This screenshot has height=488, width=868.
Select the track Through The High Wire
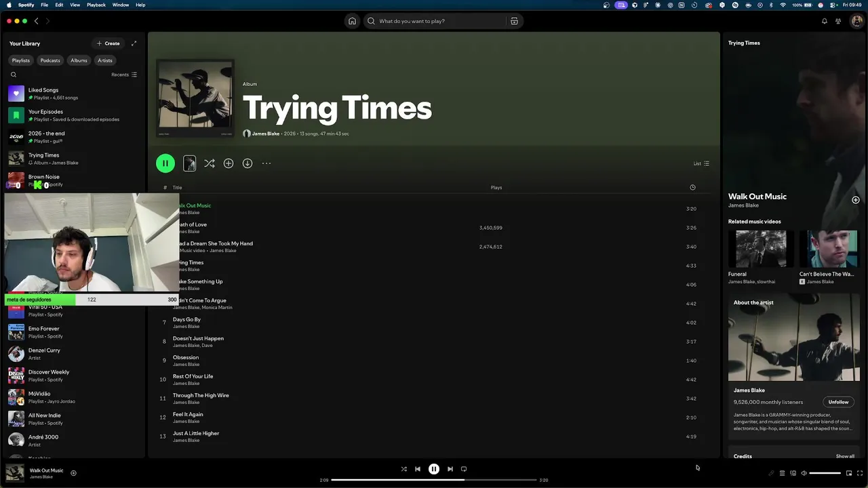coord(434,399)
